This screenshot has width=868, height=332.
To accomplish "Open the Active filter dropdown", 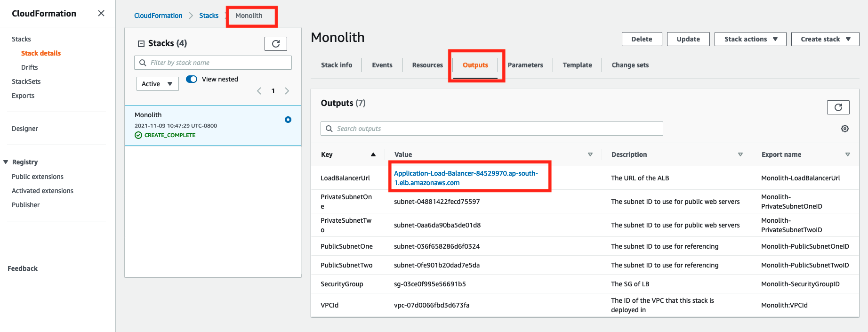I will point(157,84).
